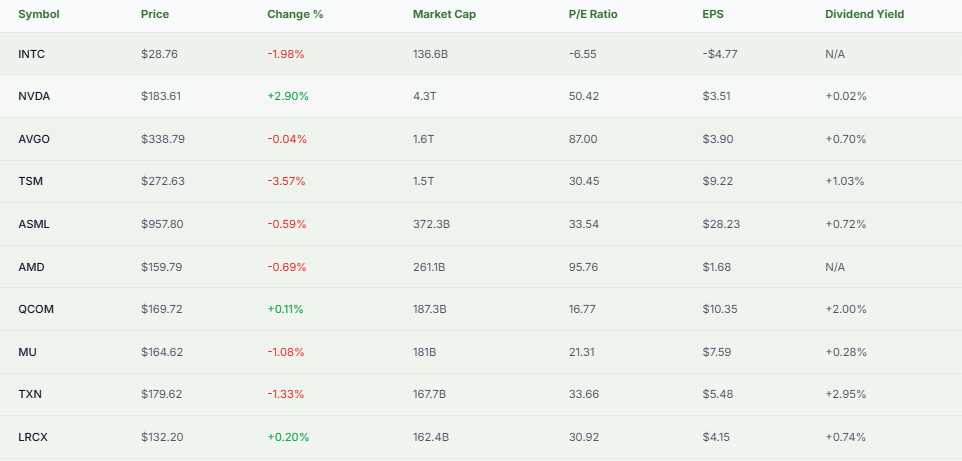Sort table by the Symbol column header

coord(38,15)
